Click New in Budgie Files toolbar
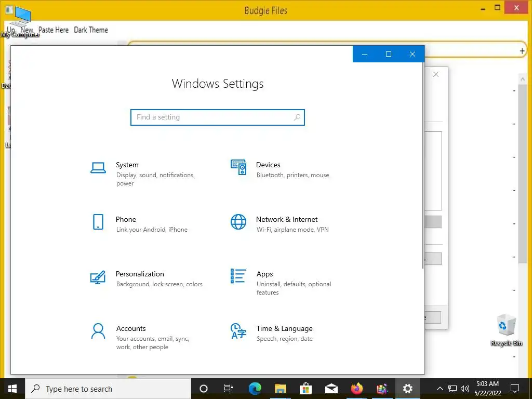 [x=27, y=30]
